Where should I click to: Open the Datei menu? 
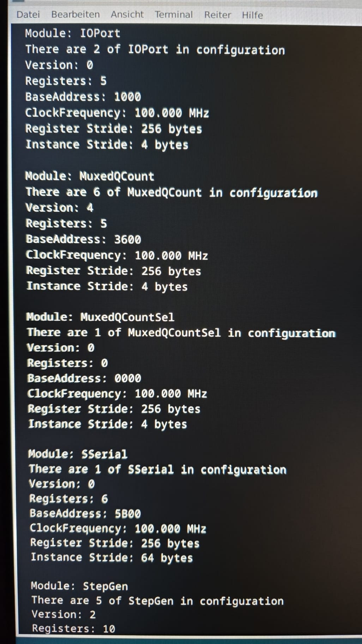[x=28, y=14]
